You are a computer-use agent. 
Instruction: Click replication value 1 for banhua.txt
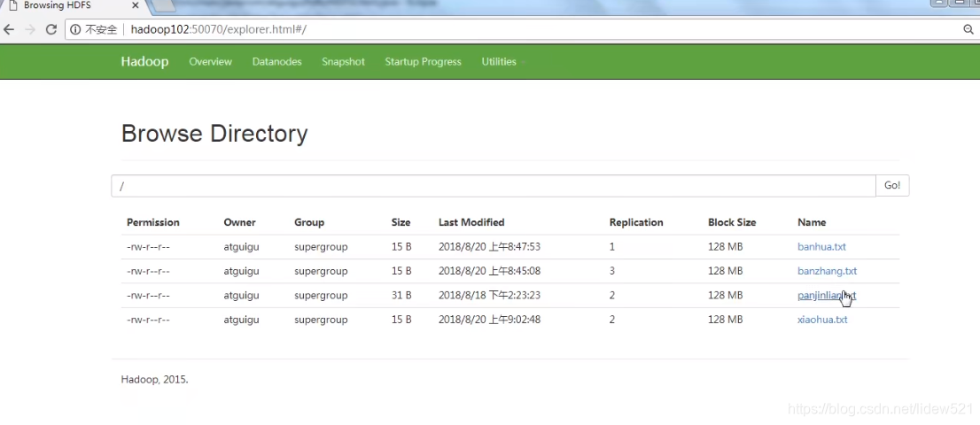point(612,246)
